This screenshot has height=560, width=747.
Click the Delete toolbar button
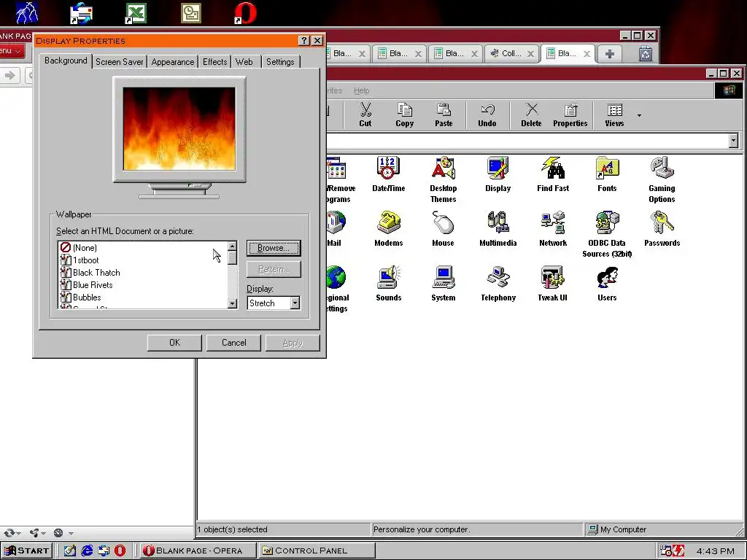click(531, 115)
